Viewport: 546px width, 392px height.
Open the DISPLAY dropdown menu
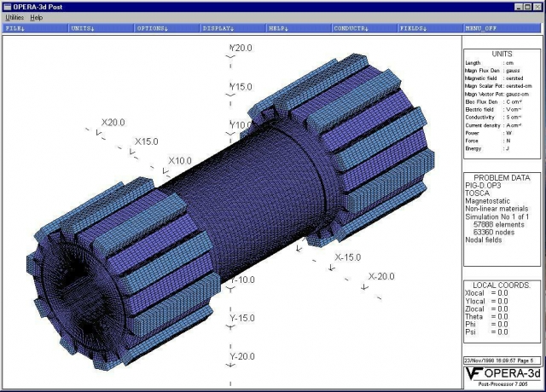click(218, 28)
